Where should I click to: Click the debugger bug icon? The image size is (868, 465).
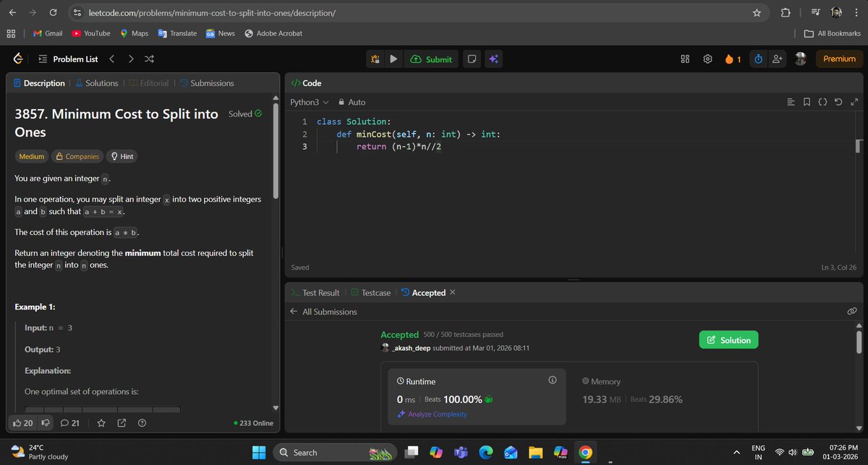(376, 59)
